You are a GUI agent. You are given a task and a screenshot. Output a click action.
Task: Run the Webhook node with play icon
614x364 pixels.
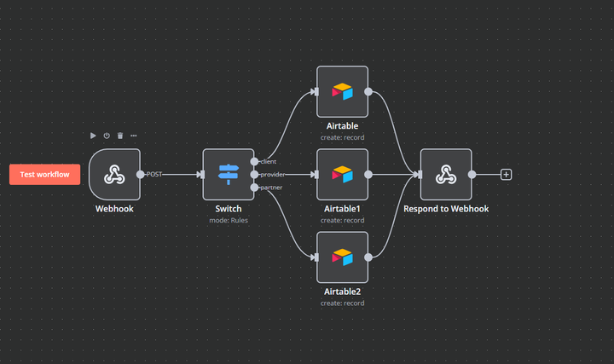point(93,136)
